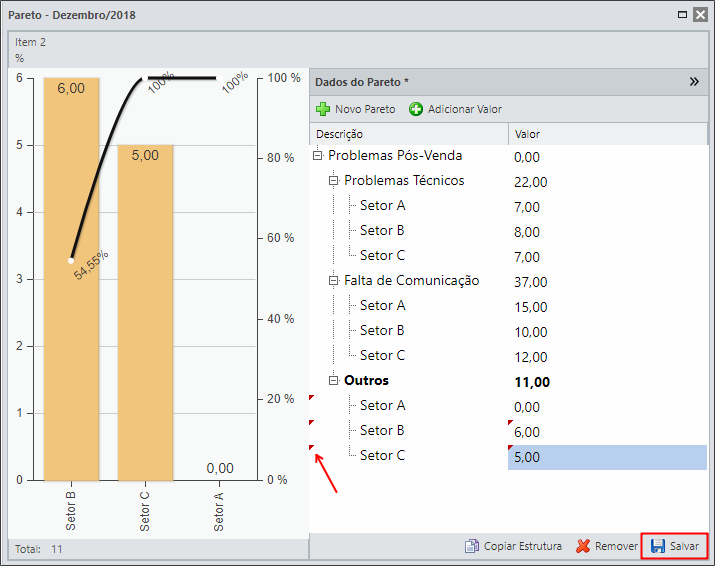
Task: Collapse the Falta de Comunicação node
Action: (x=334, y=280)
